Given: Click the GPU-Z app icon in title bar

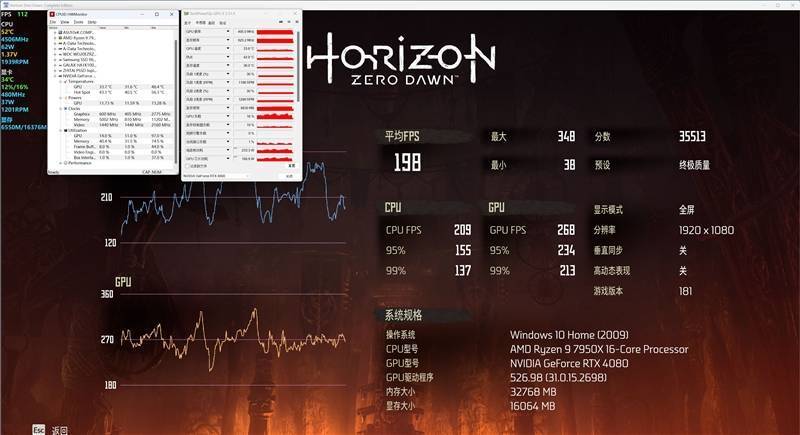Looking at the screenshot, I should 186,14.
